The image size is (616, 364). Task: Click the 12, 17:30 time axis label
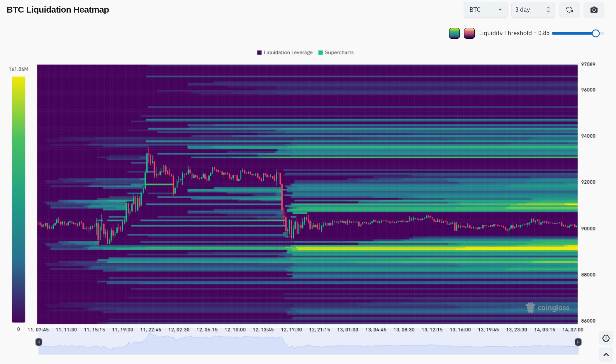[291, 329]
